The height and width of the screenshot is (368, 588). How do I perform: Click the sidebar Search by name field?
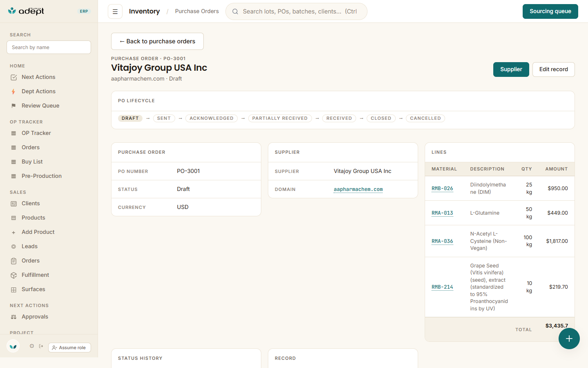(x=49, y=47)
